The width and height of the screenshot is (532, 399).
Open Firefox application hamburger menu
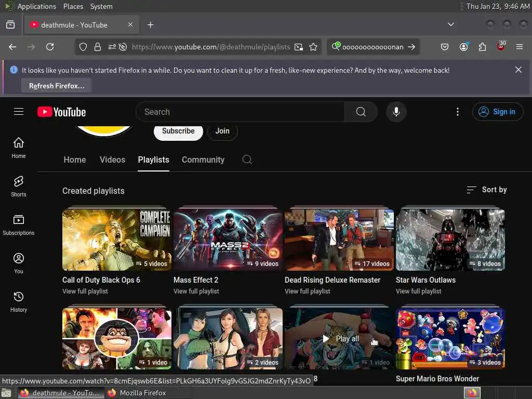point(519,47)
